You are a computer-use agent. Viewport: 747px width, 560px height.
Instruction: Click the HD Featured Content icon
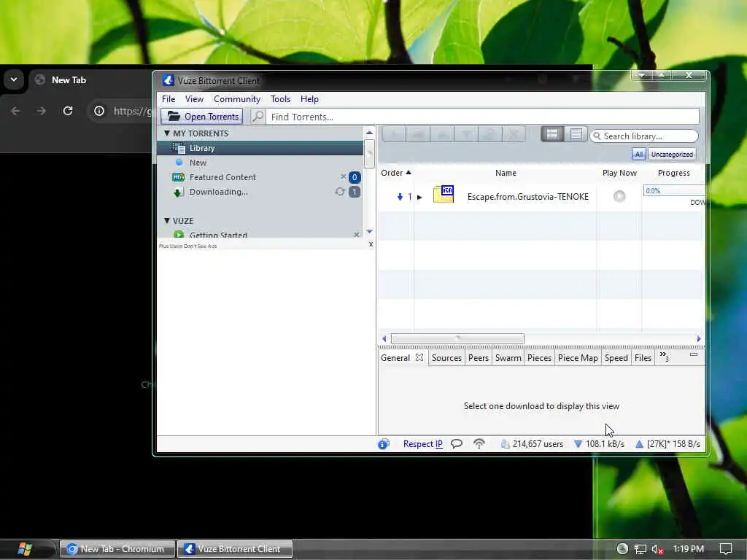pos(178,177)
